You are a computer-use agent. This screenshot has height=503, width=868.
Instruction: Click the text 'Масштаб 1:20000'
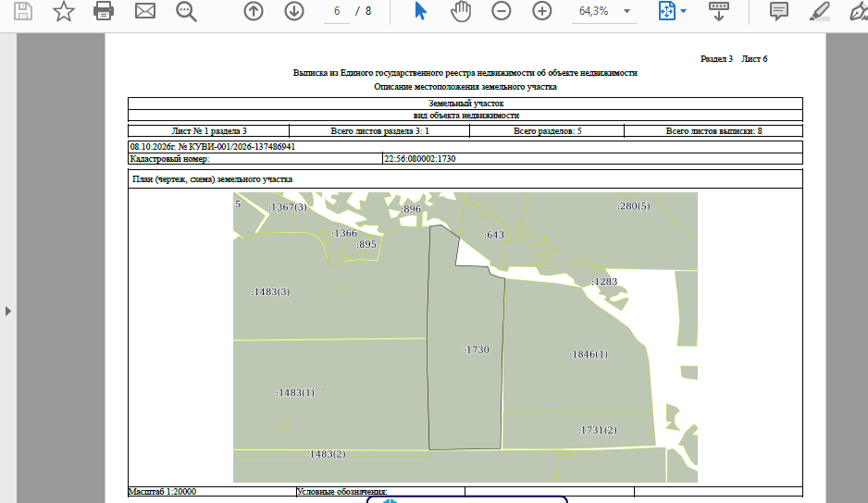(x=162, y=491)
